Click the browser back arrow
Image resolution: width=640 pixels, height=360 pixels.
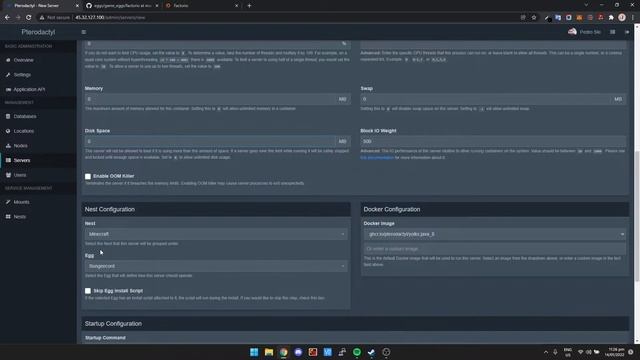(x=7, y=18)
